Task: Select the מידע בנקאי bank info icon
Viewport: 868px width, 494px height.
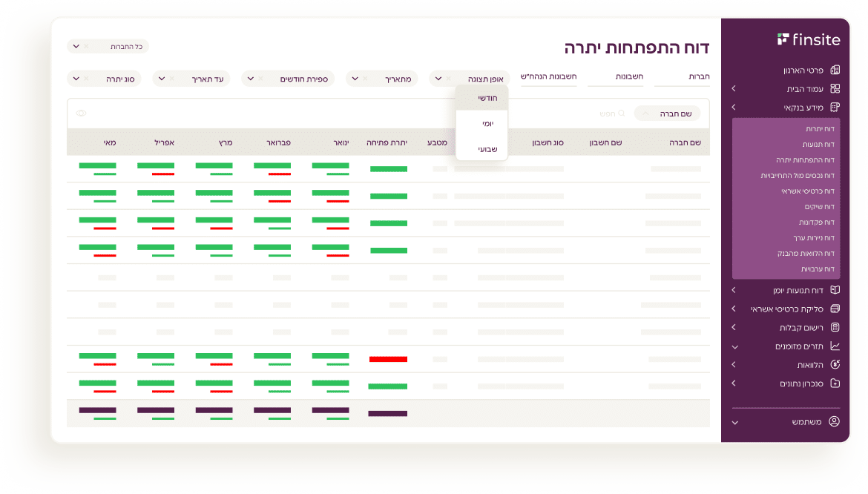Action: click(x=835, y=107)
